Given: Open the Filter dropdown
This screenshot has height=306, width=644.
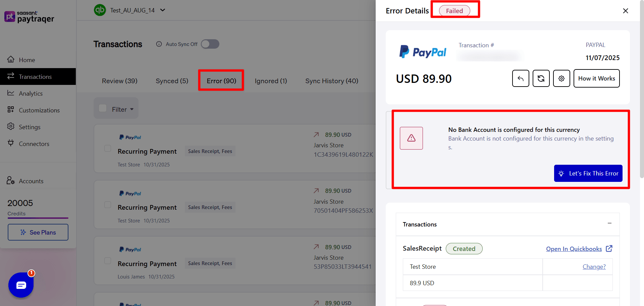Looking at the screenshot, I should [x=119, y=109].
